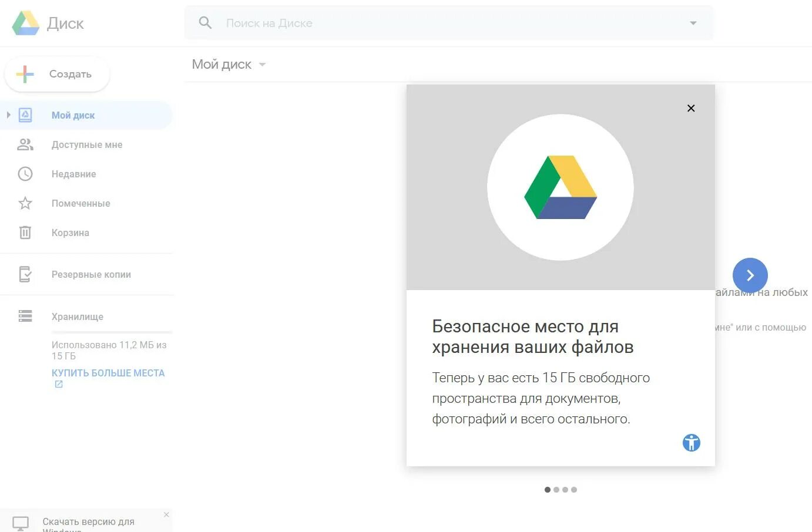
Task: Go to the next slide with the blue arrow
Action: [750, 275]
